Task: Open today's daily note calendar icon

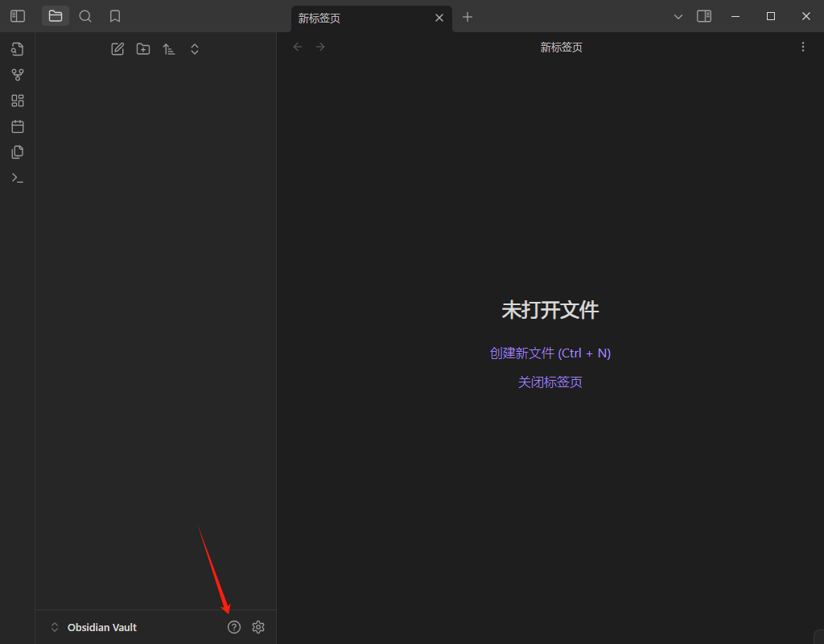Action: pyautogui.click(x=17, y=126)
